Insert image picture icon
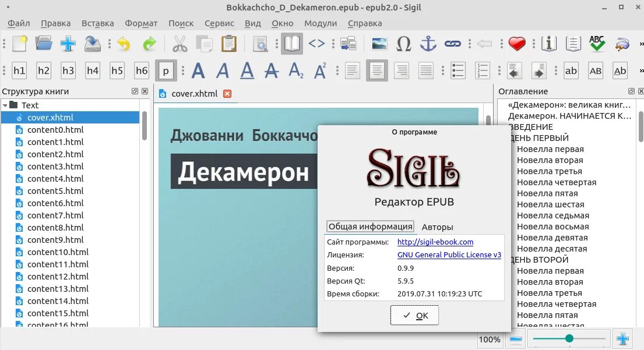This screenshot has width=644, height=350. coord(379,44)
